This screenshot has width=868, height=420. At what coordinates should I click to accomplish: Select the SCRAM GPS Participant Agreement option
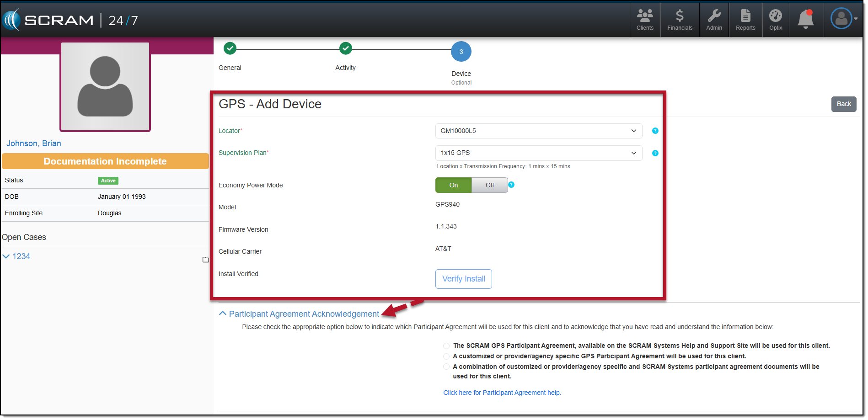446,346
